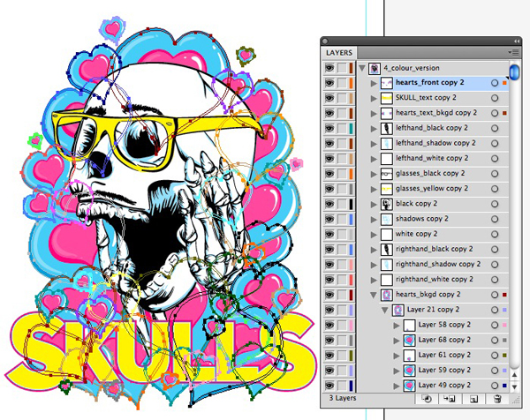
Task: Click target circle of black copy 2
Action: pyautogui.click(x=495, y=204)
